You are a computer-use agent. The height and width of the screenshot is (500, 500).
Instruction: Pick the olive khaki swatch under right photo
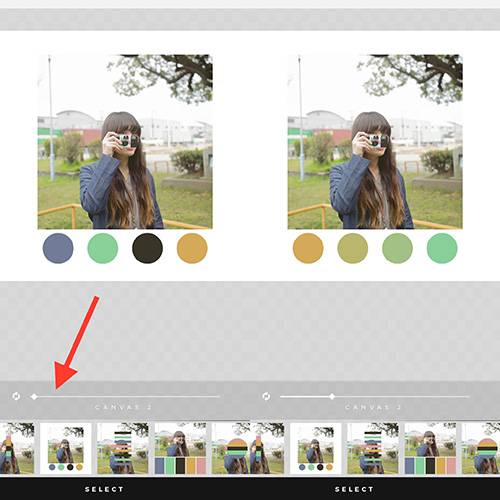(353, 248)
